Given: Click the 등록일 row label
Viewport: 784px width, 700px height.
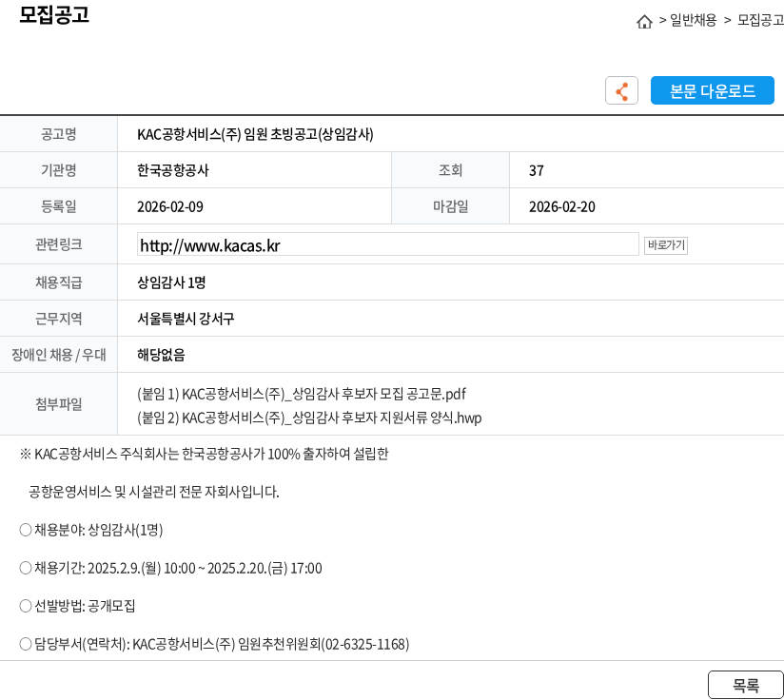Looking at the screenshot, I should tap(58, 206).
